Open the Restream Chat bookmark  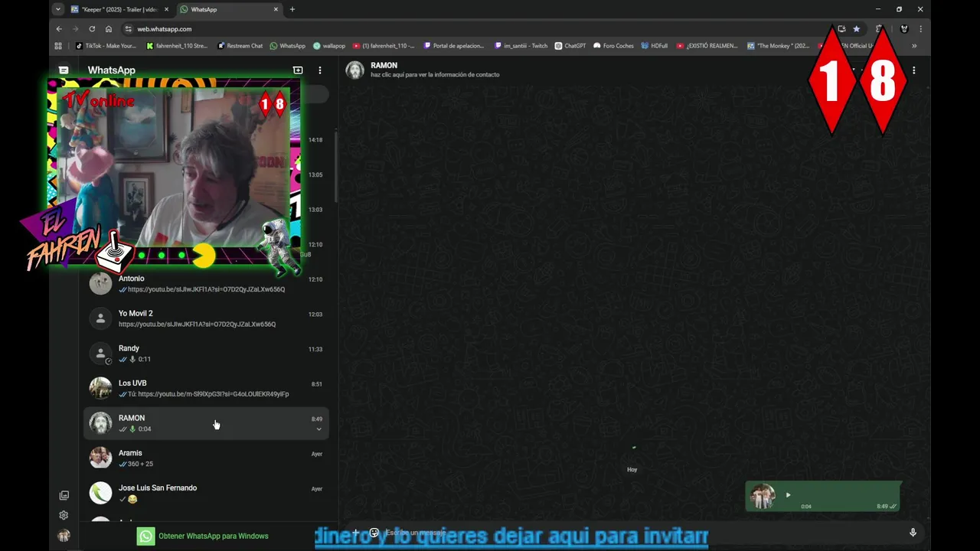pyautogui.click(x=240, y=46)
